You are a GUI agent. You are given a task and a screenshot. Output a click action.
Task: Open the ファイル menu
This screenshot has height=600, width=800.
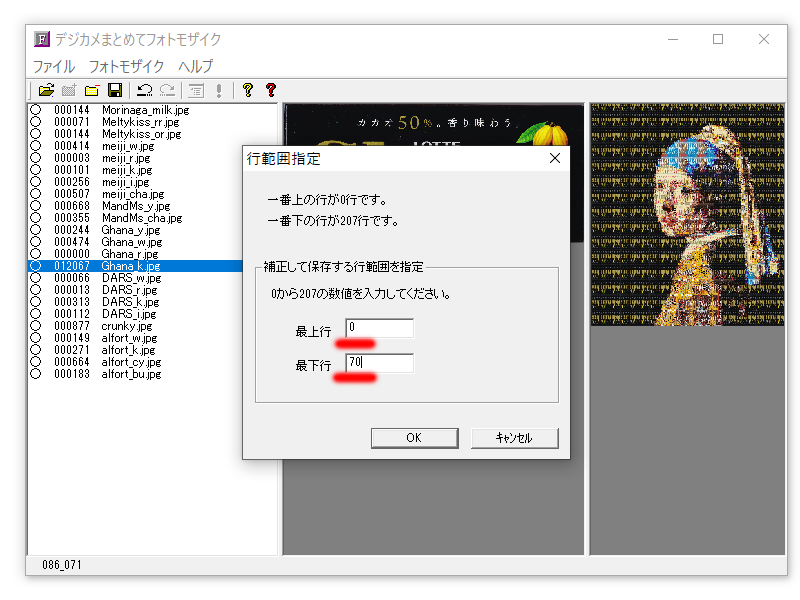click(54, 66)
